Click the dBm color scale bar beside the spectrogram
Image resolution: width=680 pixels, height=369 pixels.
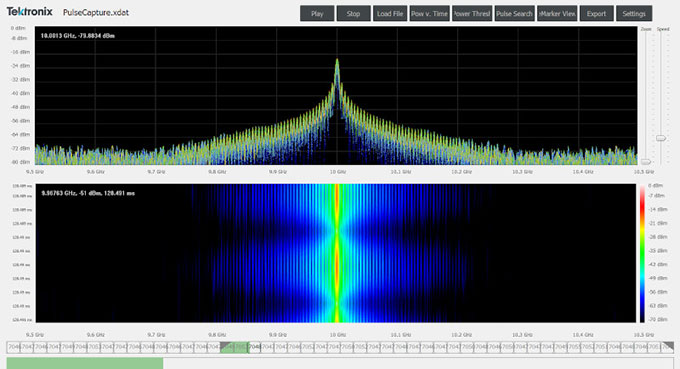tap(642, 253)
